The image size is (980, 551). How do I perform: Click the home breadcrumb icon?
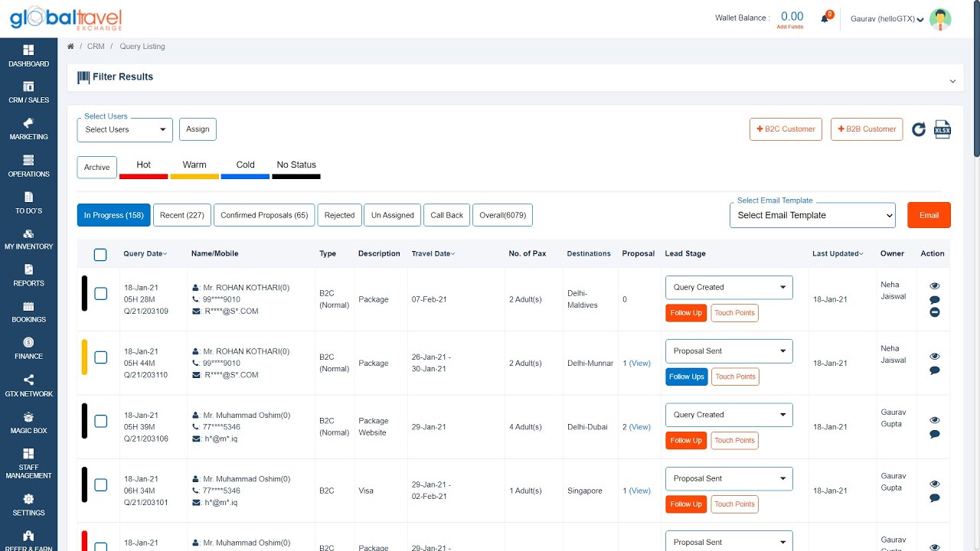[x=70, y=47]
